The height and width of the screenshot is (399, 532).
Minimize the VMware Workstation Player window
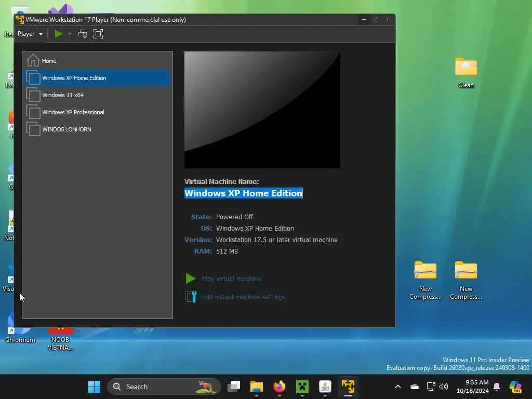pyautogui.click(x=364, y=19)
